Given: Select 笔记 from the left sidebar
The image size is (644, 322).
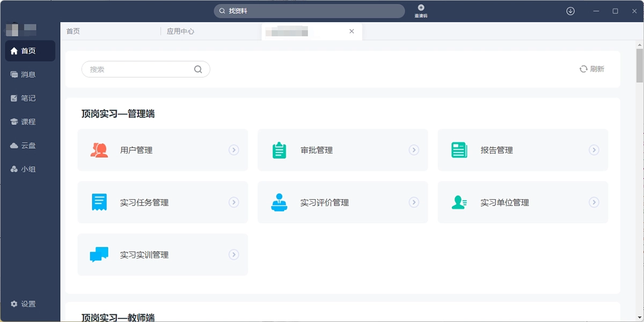Looking at the screenshot, I should (x=25, y=98).
